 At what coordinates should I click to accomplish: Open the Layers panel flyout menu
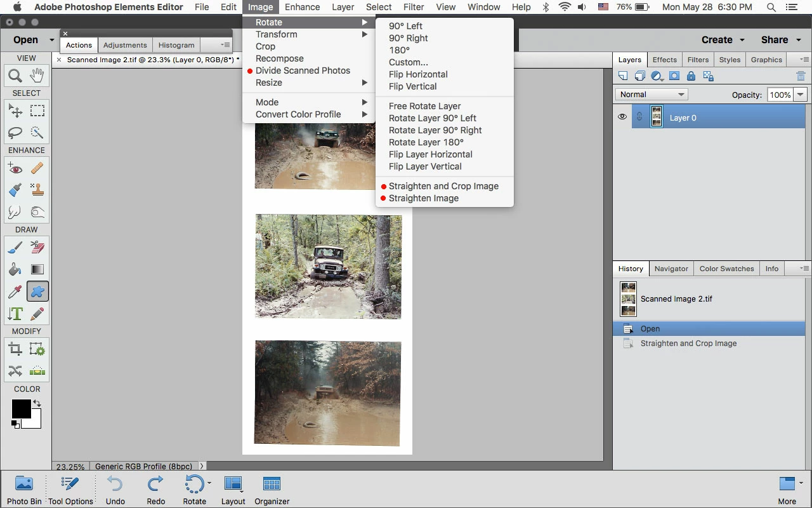804,60
